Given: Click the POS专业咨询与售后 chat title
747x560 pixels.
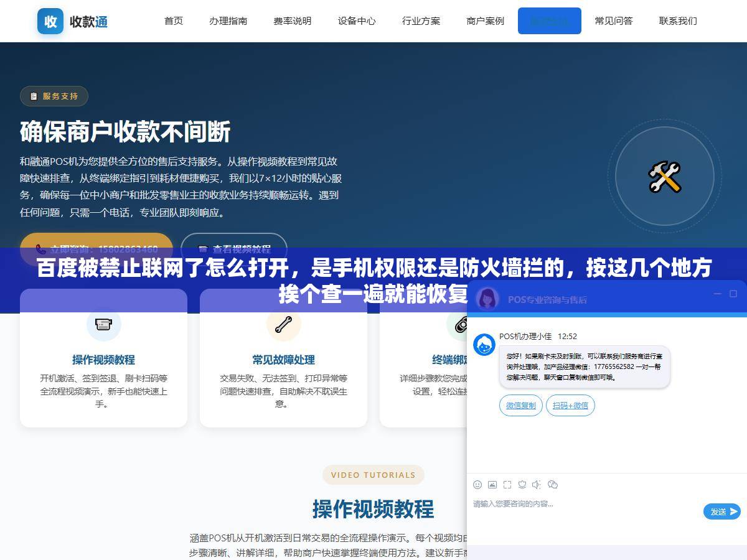Looking at the screenshot, I should (x=547, y=299).
